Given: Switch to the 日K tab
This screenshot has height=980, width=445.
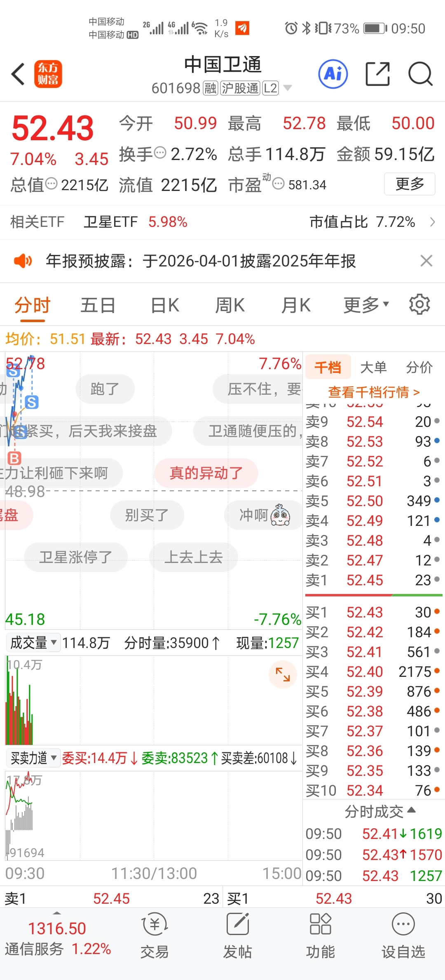Looking at the screenshot, I should click(165, 305).
